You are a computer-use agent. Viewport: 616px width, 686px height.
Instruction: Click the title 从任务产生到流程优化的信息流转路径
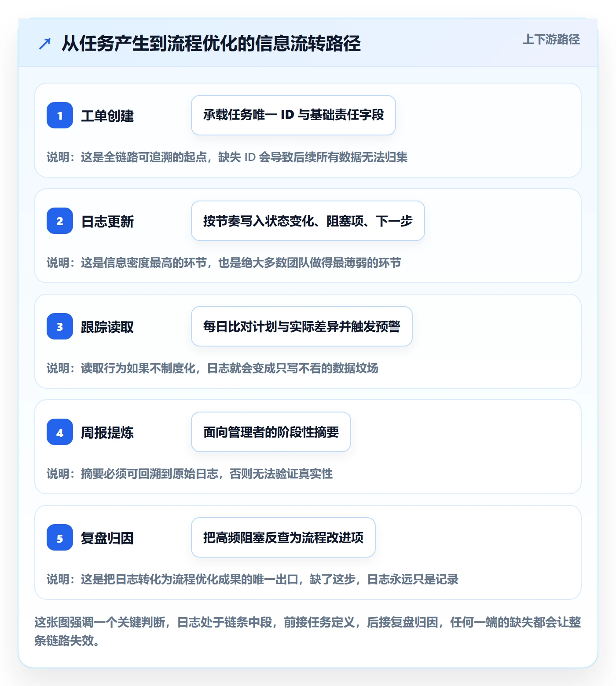(x=211, y=44)
